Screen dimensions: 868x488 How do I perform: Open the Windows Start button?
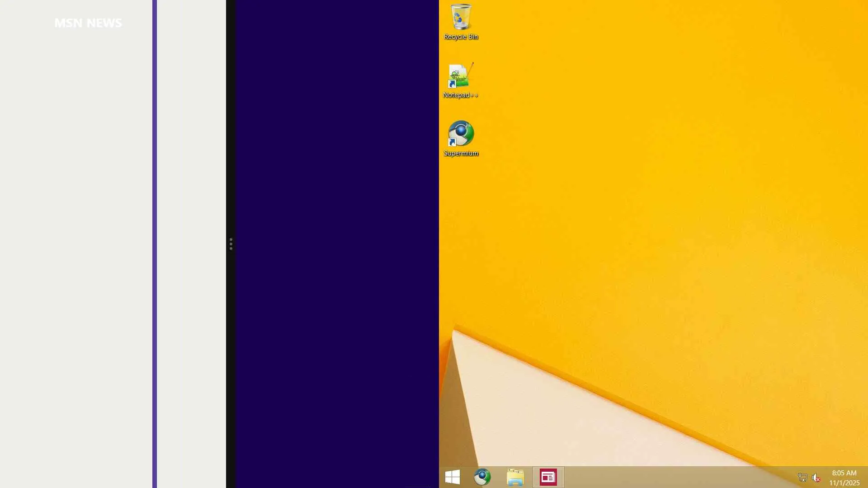click(x=452, y=477)
